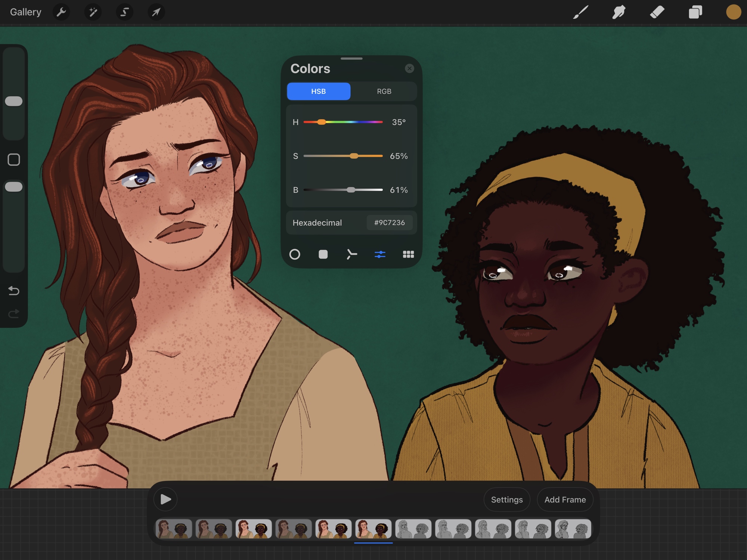Select the Smudge tool
This screenshot has height=560, width=747.
point(619,12)
